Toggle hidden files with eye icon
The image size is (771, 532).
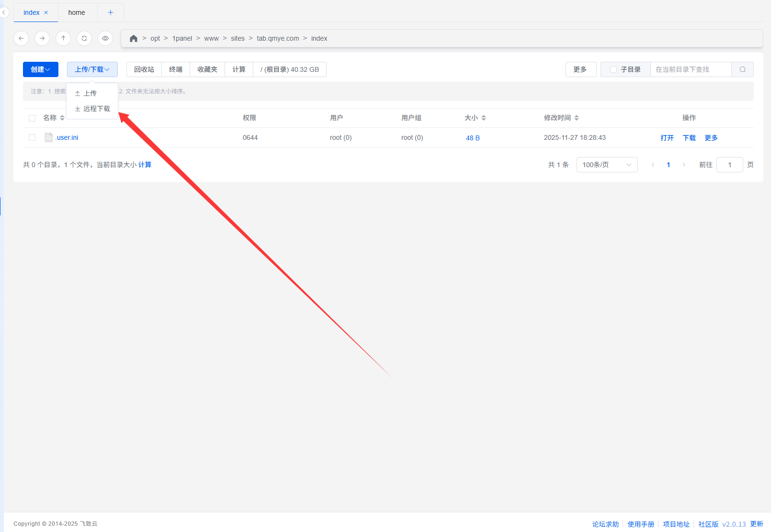tap(105, 38)
